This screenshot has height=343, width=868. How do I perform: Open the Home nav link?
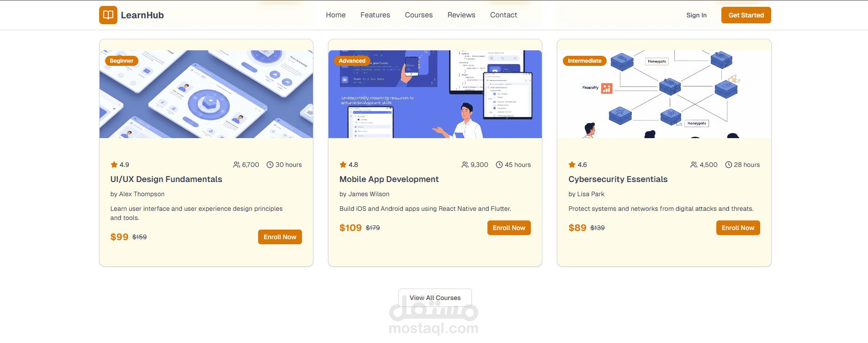[x=336, y=15]
